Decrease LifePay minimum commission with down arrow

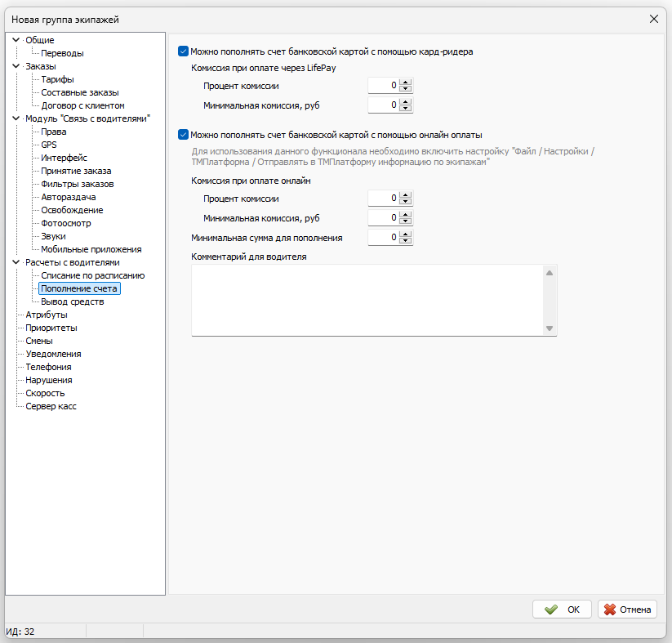pos(406,109)
